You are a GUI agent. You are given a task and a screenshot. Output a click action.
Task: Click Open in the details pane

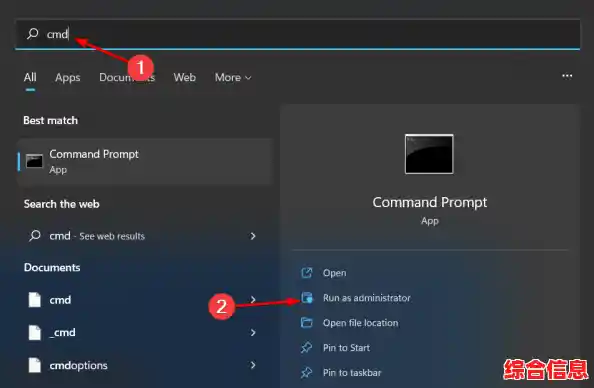pyautogui.click(x=335, y=273)
